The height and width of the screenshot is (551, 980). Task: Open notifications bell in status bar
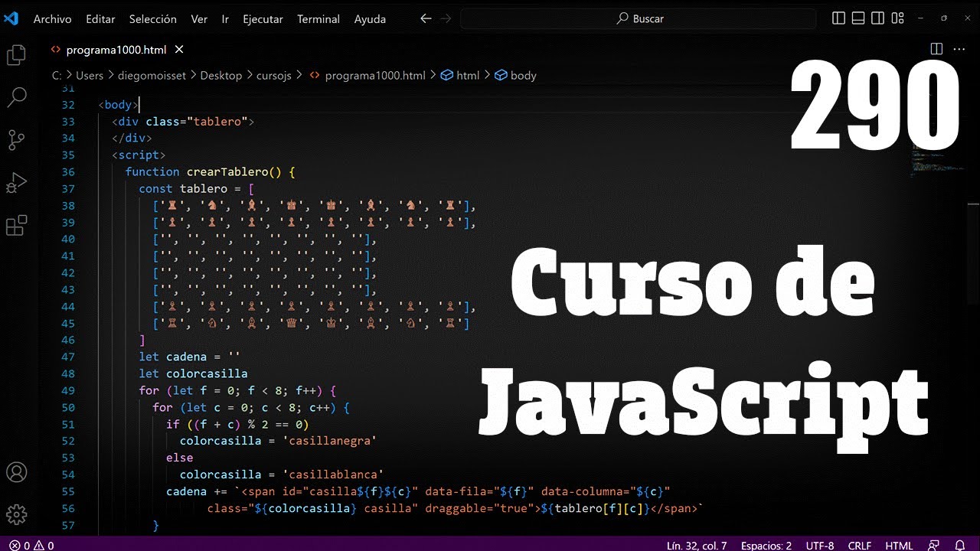tap(960, 546)
